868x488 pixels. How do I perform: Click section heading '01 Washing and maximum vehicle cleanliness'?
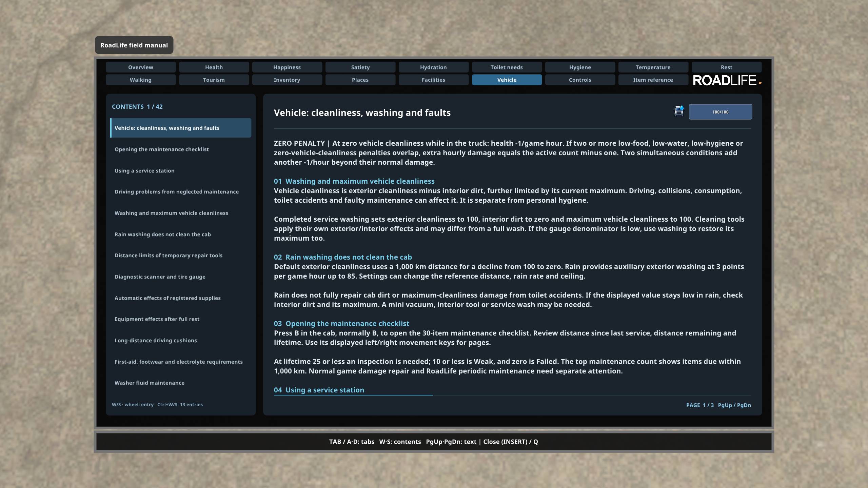pyautogui.click(x=354, y=181)
